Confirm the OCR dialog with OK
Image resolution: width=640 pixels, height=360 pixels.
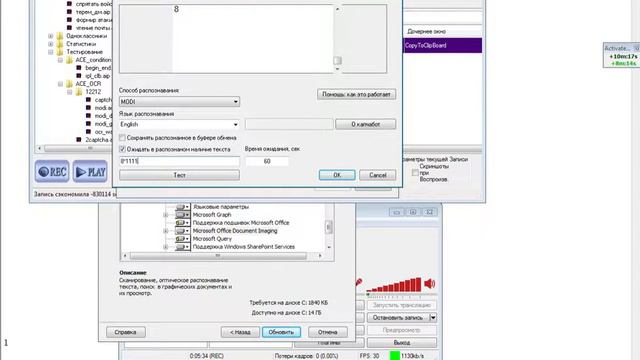[337, 175]
